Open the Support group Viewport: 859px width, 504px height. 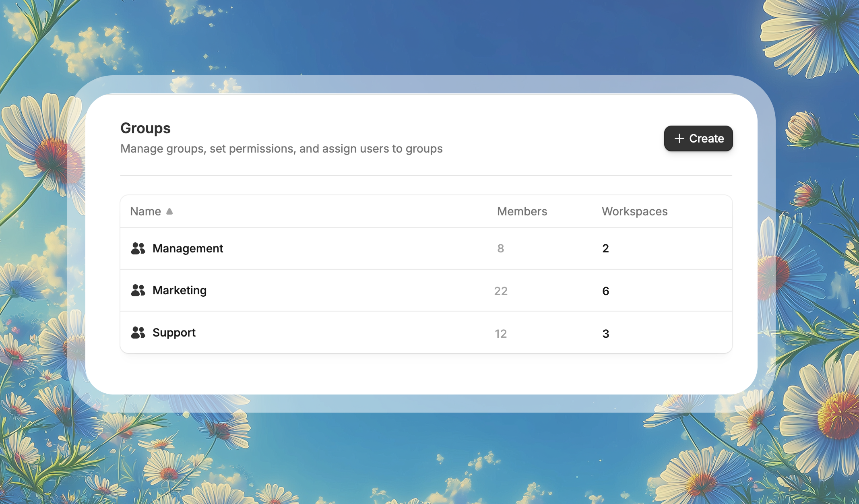[174, 332]
